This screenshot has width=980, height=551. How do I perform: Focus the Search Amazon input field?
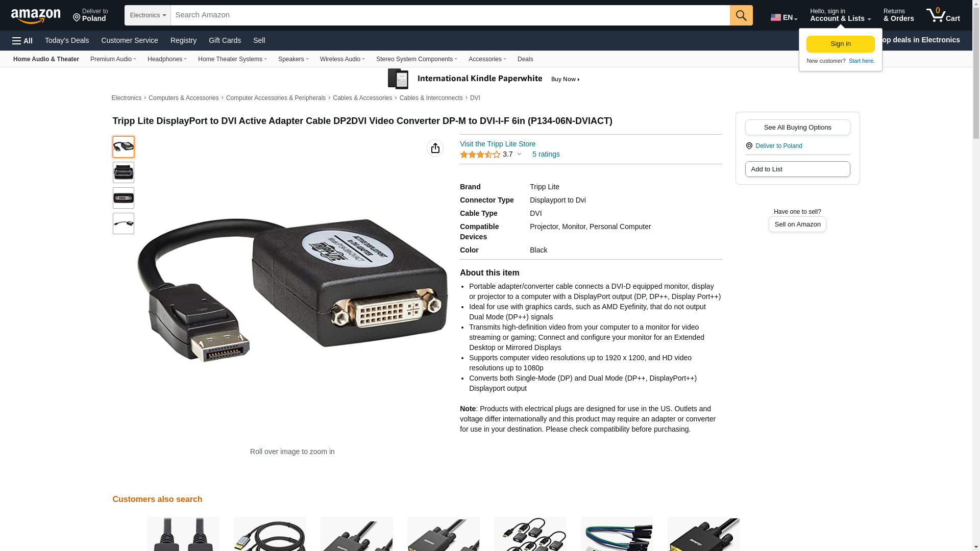point(450,15)
